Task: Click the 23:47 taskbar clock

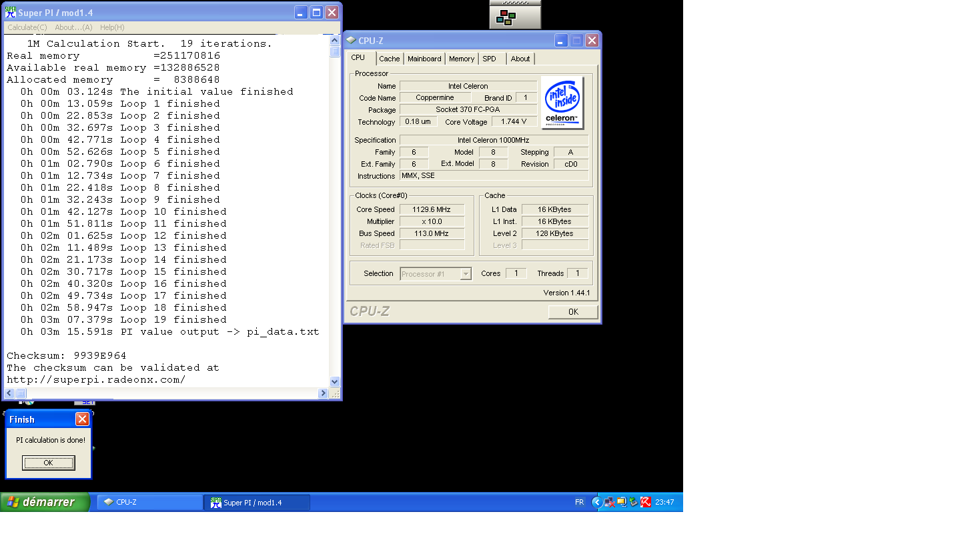Action: pos(664,503)
